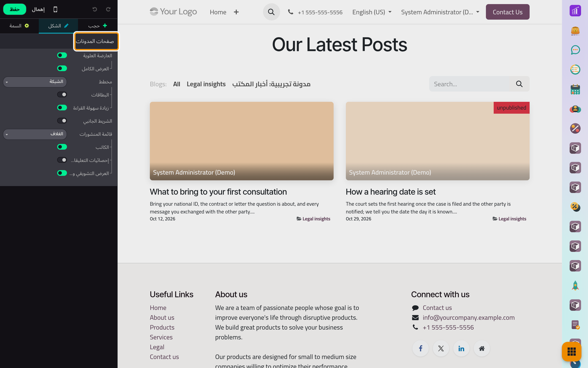Click the Contact Us header button
Viewport: 588px width, 368px height.
pyautogui.click(x=507, y=12)
